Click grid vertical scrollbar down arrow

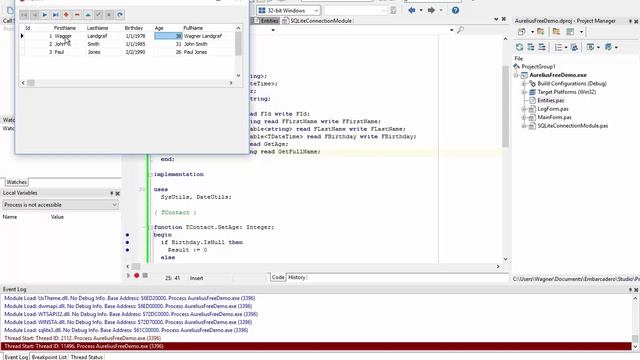click(x=238, y=76)
